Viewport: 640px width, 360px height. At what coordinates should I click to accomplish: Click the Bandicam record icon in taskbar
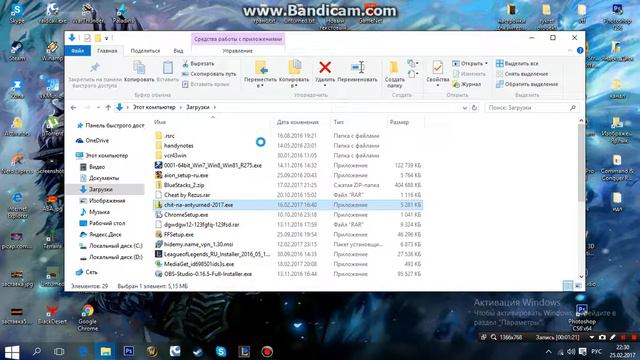point(267,351)
